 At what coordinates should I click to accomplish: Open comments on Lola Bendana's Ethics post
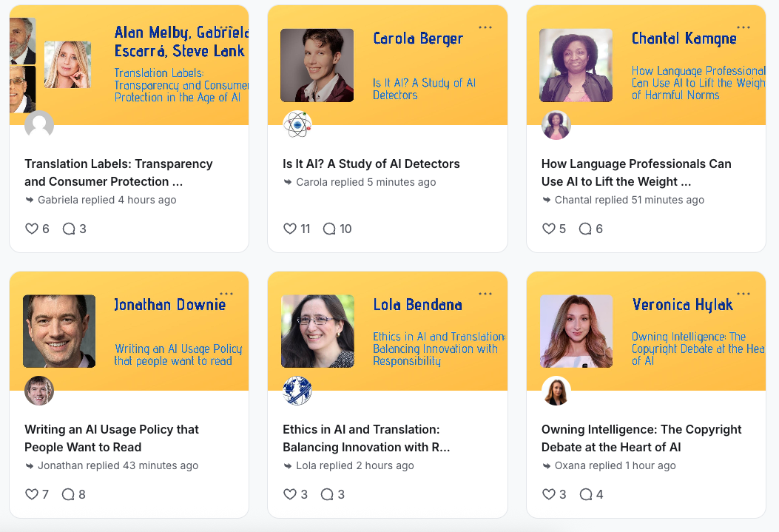pos(327,495)
